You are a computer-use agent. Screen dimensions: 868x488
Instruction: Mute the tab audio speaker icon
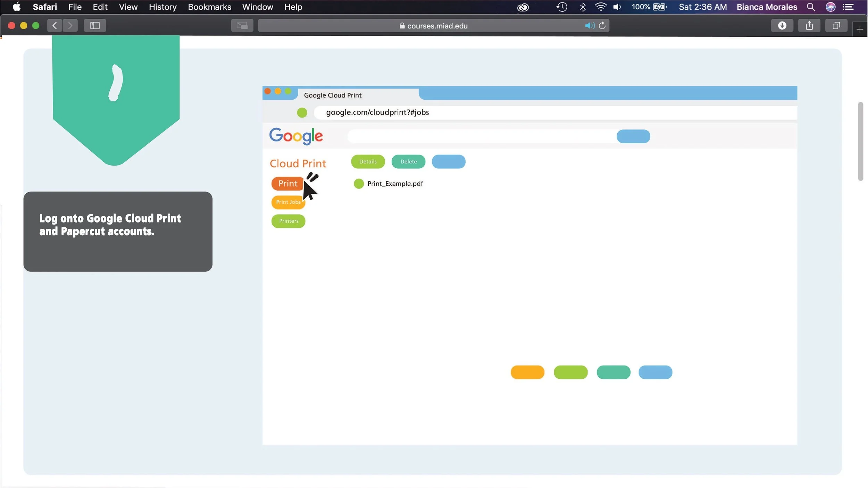(x=589, y=26)
